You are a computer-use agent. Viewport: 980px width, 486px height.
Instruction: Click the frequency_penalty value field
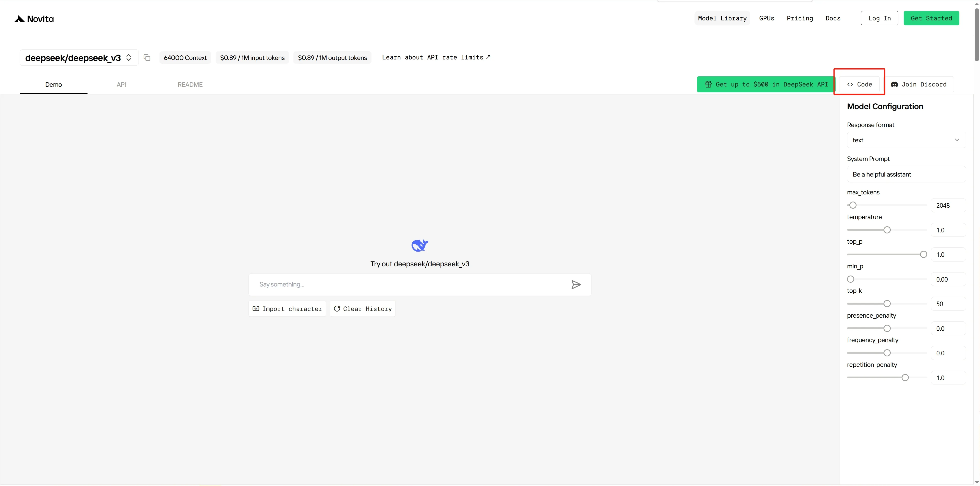(x=948, y=353)
